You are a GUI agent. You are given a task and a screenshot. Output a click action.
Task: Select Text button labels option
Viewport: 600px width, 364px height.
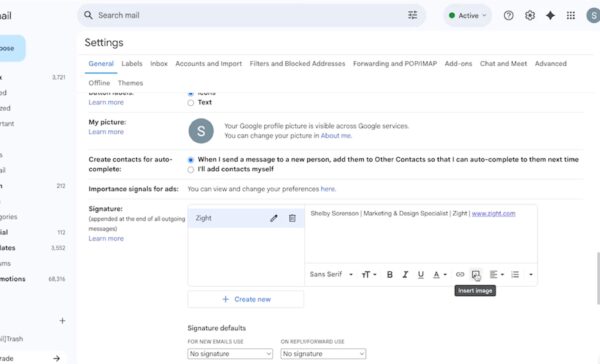click(x=191, y=103)
